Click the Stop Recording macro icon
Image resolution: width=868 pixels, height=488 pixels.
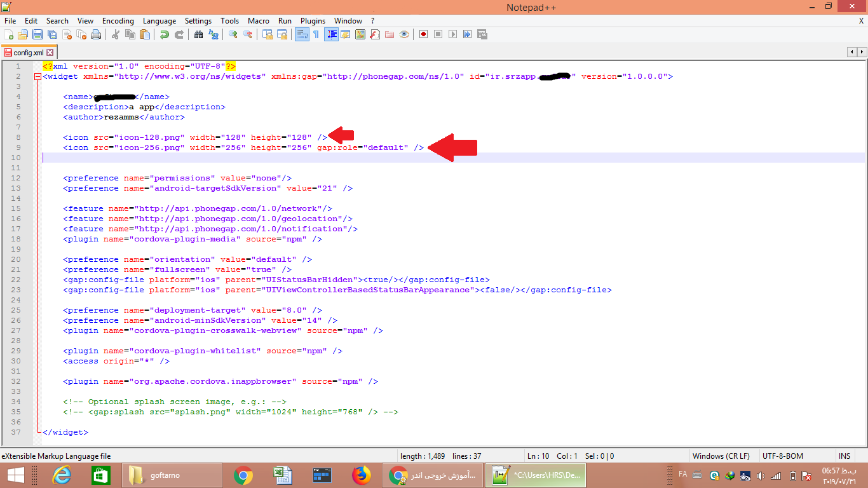(x=438, y=34)
